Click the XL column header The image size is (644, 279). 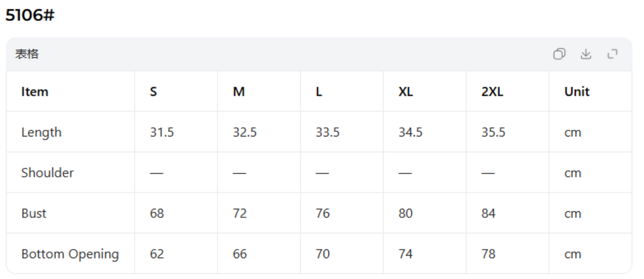[406, 92]
